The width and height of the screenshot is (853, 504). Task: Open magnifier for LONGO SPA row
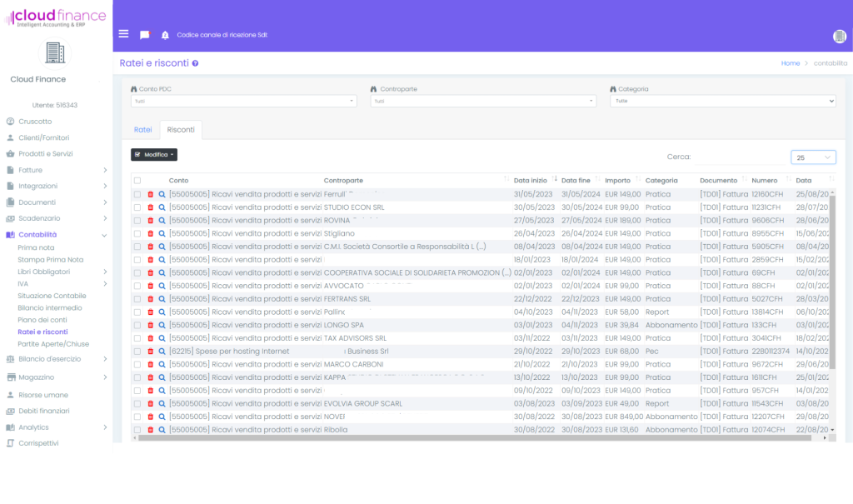pyautogui.click(x=162, y=325)
